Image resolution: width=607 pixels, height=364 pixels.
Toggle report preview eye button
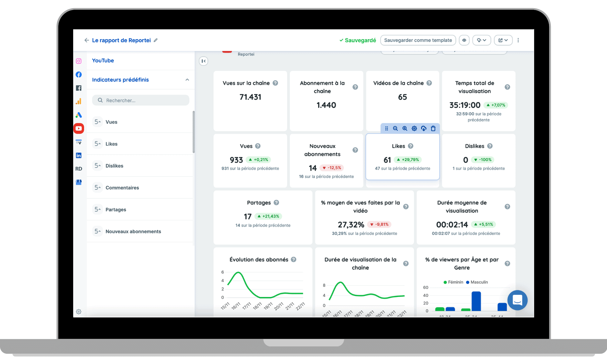464,40
